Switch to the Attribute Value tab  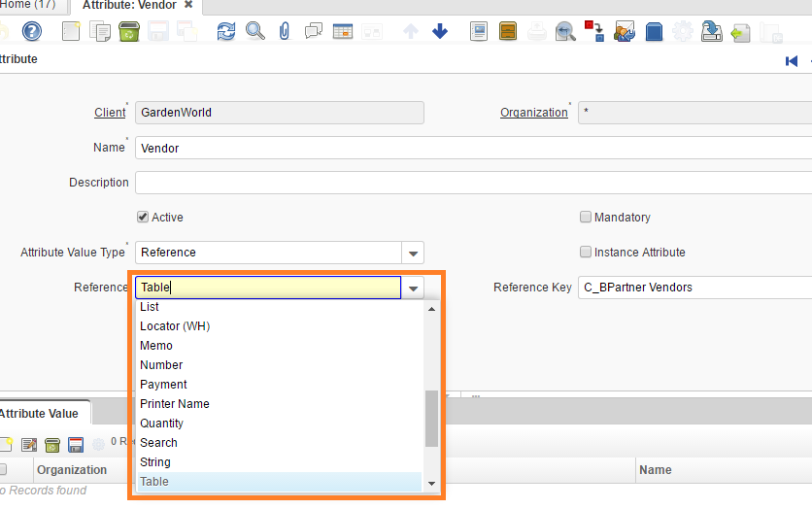41,414
